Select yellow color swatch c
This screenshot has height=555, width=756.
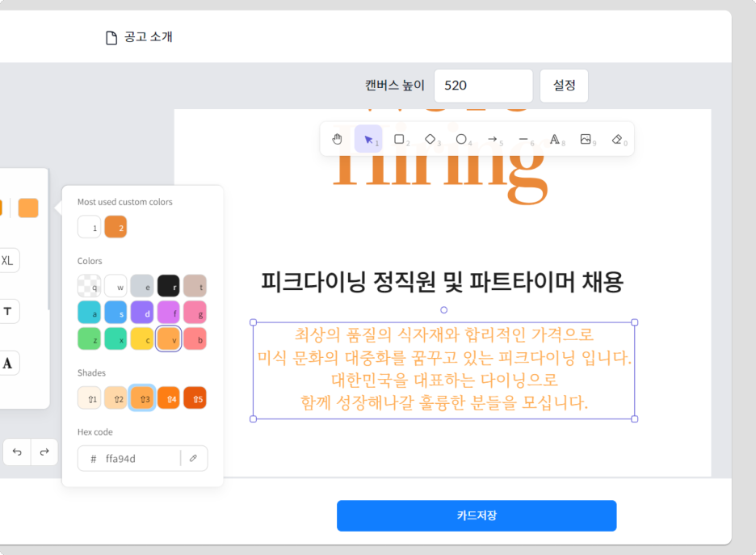(x=142, y=339)
